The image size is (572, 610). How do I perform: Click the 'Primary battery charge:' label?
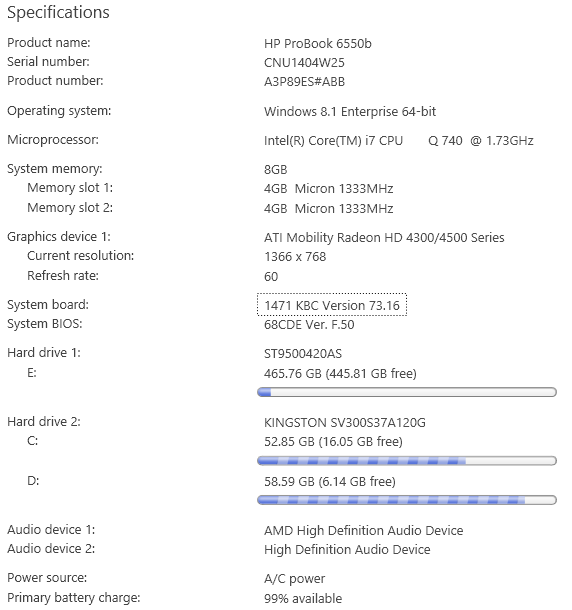pyautogui.click(x=74, y=598)
